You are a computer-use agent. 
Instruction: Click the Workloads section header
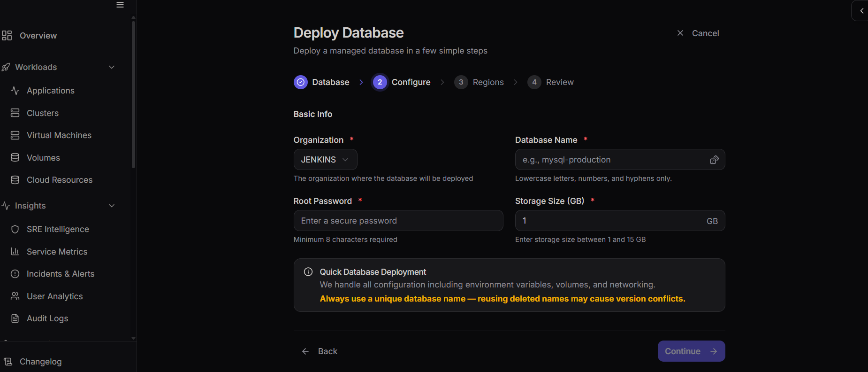click(x=59, y=67)
